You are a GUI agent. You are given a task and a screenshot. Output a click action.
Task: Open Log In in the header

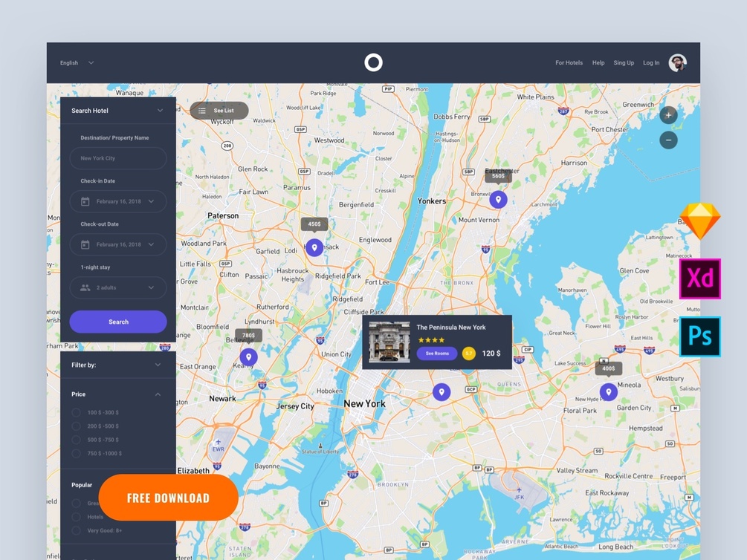(x=651, y=63)
